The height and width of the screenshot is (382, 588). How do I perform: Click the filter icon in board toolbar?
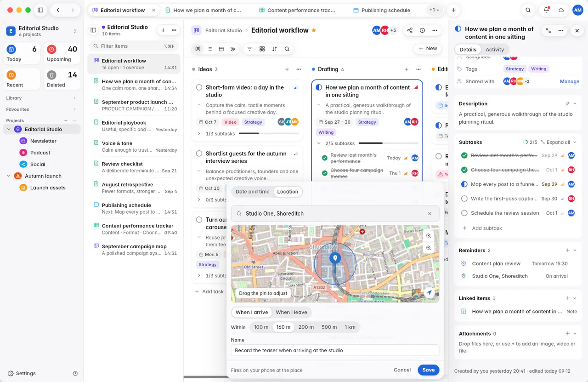tap(249, 49)
